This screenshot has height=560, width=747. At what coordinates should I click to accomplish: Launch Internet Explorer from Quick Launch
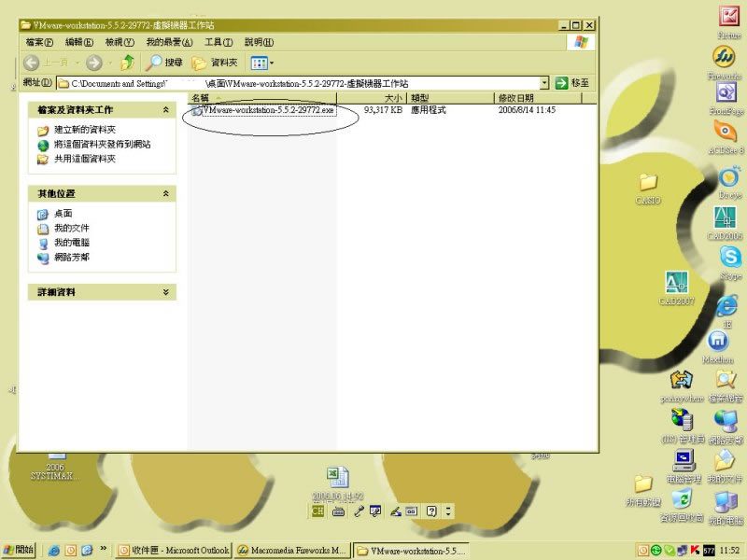click(x=54, y=551)
